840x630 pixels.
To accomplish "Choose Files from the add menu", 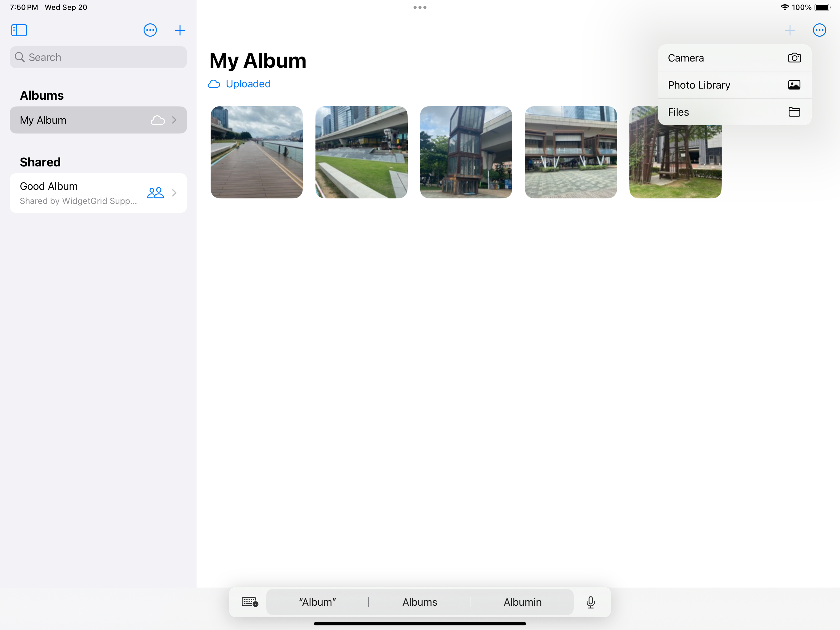I will [x=735, y=112].
